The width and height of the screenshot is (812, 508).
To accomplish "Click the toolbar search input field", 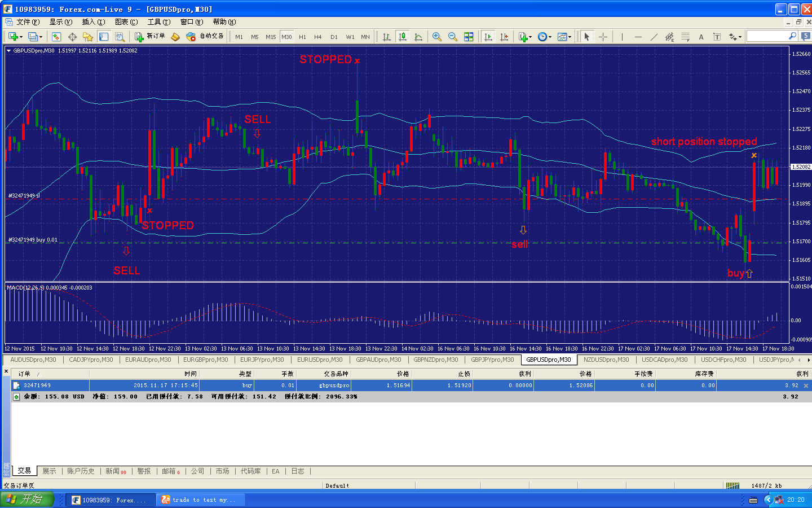I will click(x=767, y=36).
